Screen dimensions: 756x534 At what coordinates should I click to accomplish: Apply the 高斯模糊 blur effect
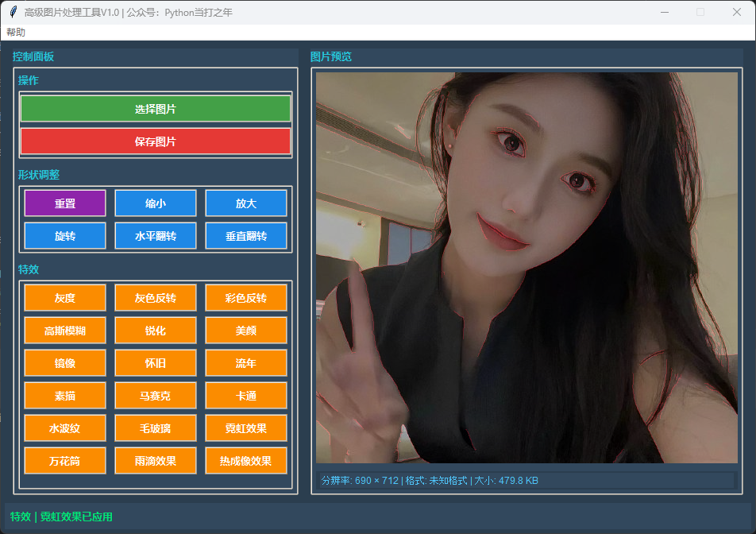pyautogui.click(x=65, y=331)
